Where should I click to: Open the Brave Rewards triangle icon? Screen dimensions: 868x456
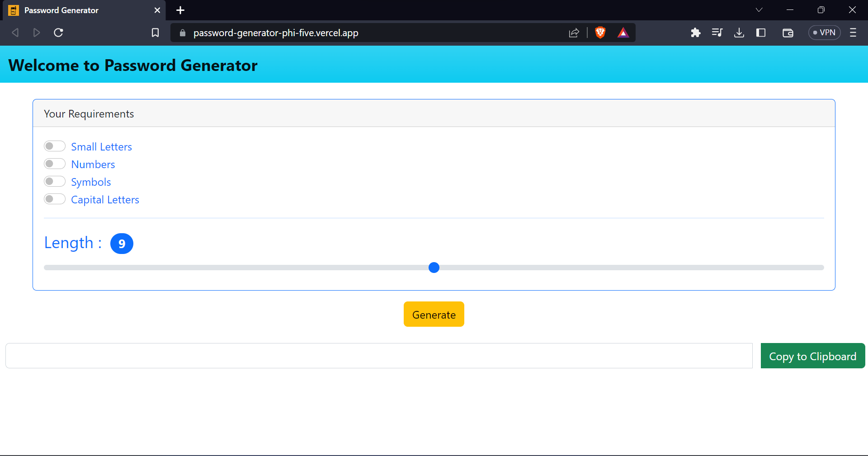tap(623, 33)
